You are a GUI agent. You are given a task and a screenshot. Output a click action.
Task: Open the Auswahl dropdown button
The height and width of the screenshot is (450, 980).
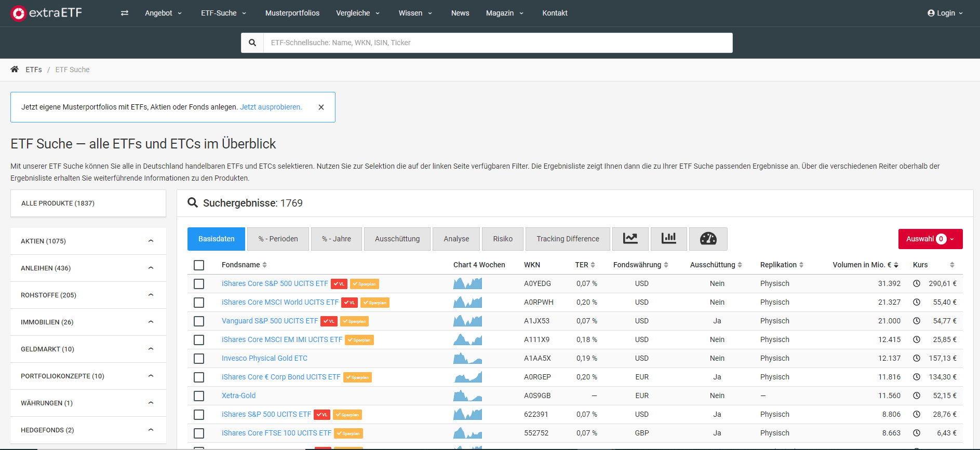930,239
